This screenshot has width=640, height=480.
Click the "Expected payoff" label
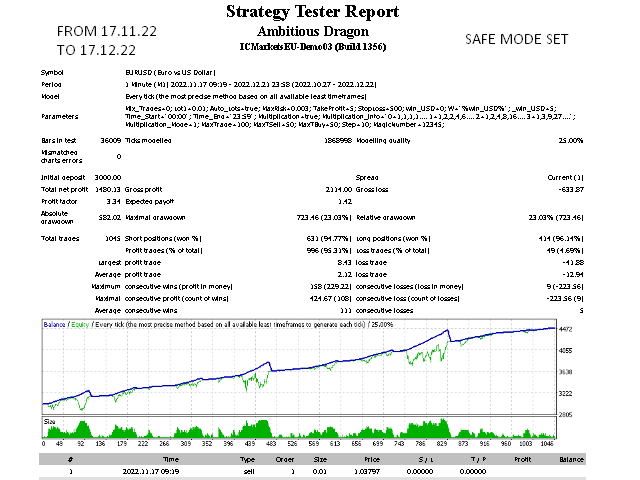149,202
